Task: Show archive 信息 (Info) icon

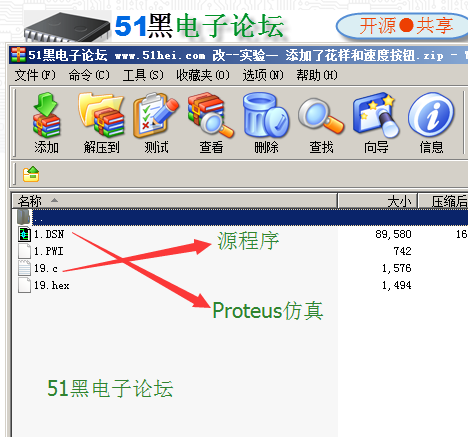Action: tap(431, 123)
